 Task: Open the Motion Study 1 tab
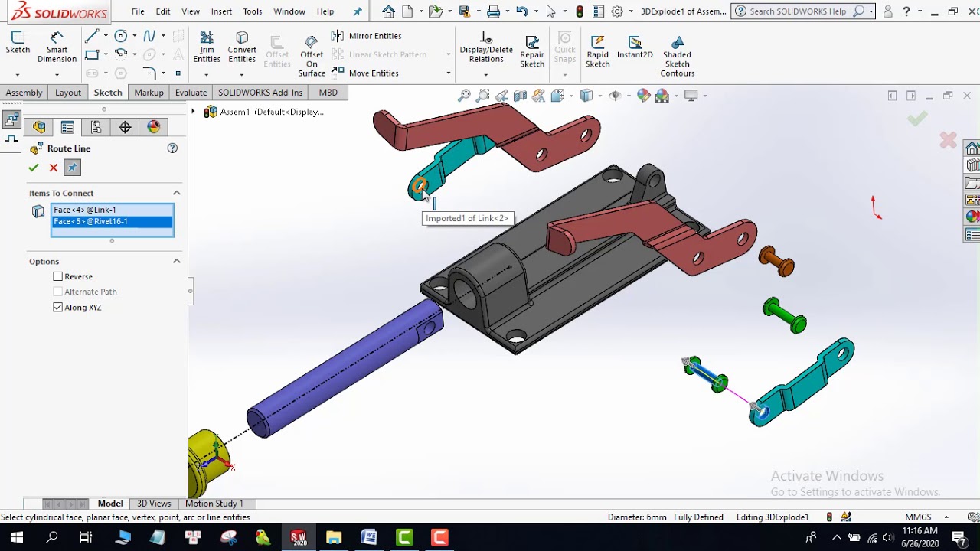[214, 504]
